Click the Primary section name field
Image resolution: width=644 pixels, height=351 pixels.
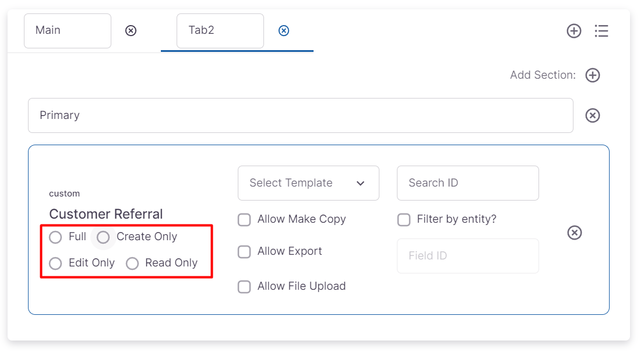pyautogui.click(x=300, y=115)
